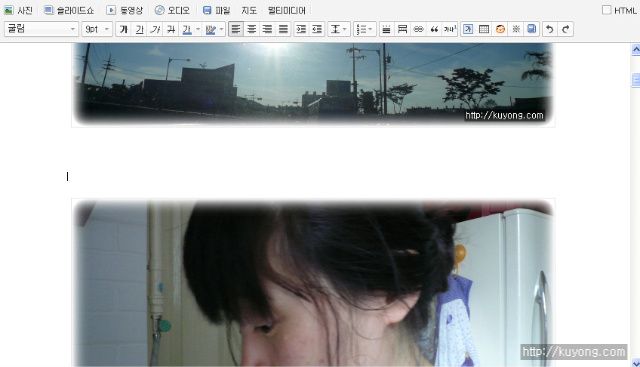Screen dimensions: 640x367
Task: Open the 슬라이드쇼 slideshow option
Action: [x=69, y=10]
